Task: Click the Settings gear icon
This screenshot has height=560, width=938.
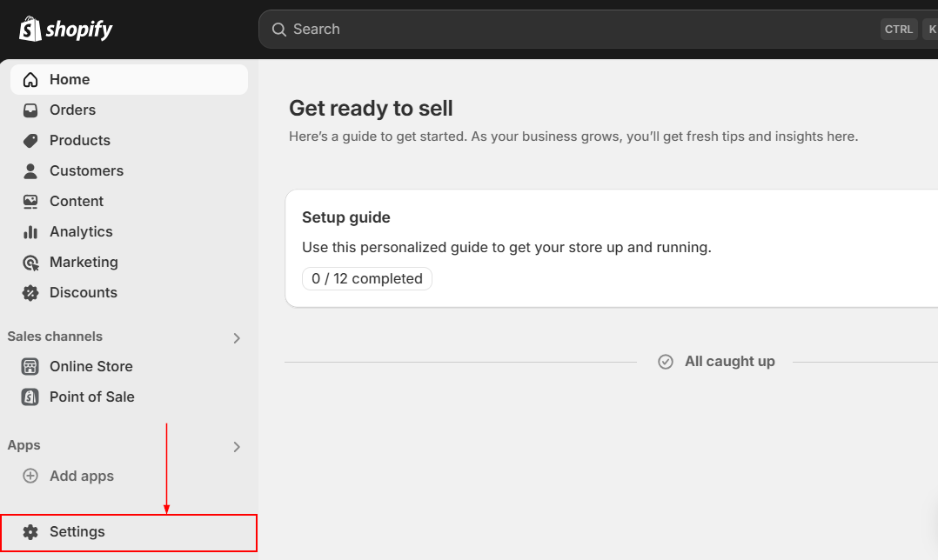Action: click(30, 532)
